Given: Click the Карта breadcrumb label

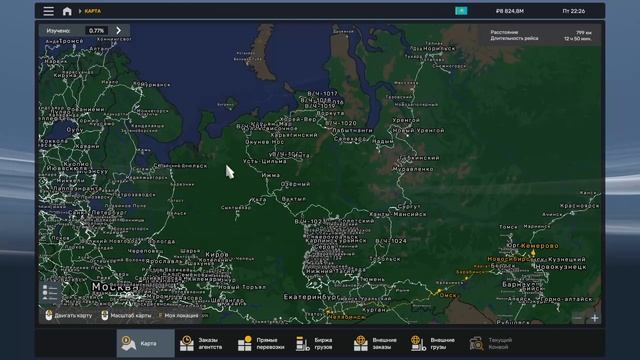Looking at the screenshot, I should [x=93, y=11].
